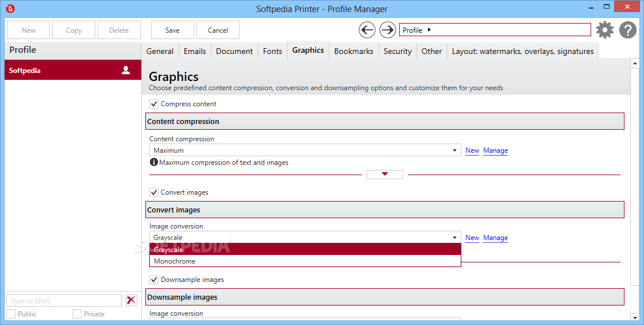Image resolution: width=644 pixels, height=325 pixels.
Task: Click the forward arrow navigation icon
Action: click(x=387, y=30)
